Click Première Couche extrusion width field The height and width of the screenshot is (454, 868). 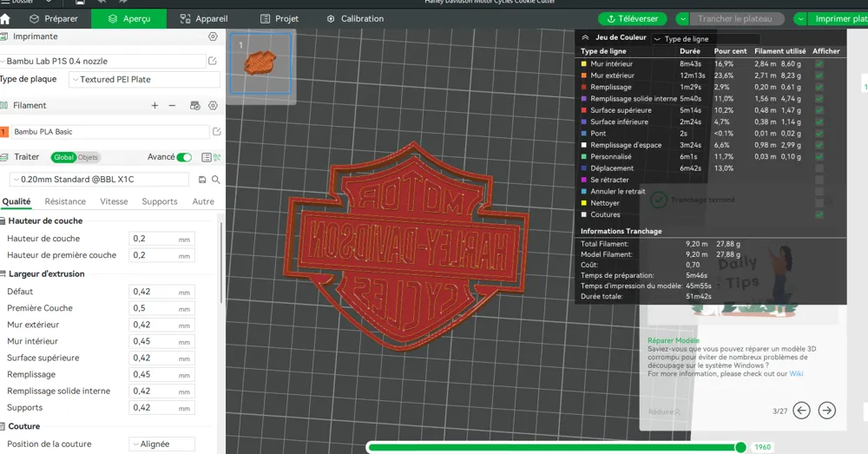(x=161, y=308)
